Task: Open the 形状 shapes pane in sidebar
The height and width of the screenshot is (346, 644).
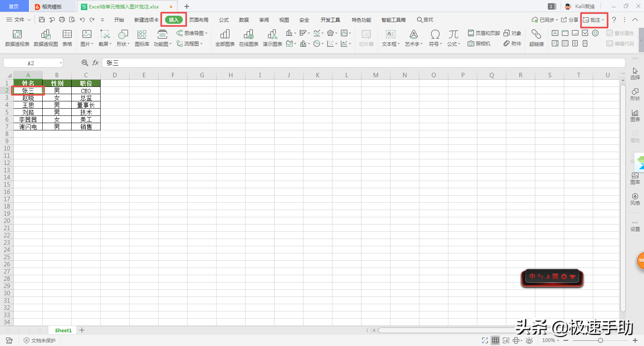Action: click(x=635, y=95)
